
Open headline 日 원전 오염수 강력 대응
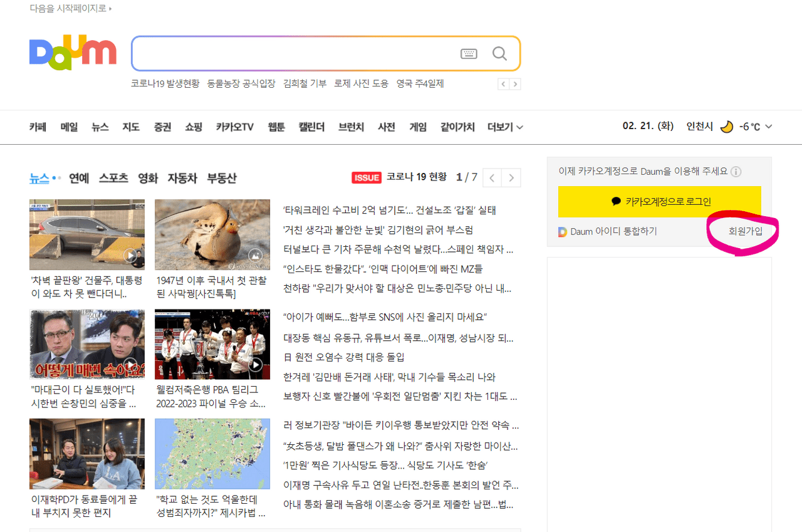(344, 357)
